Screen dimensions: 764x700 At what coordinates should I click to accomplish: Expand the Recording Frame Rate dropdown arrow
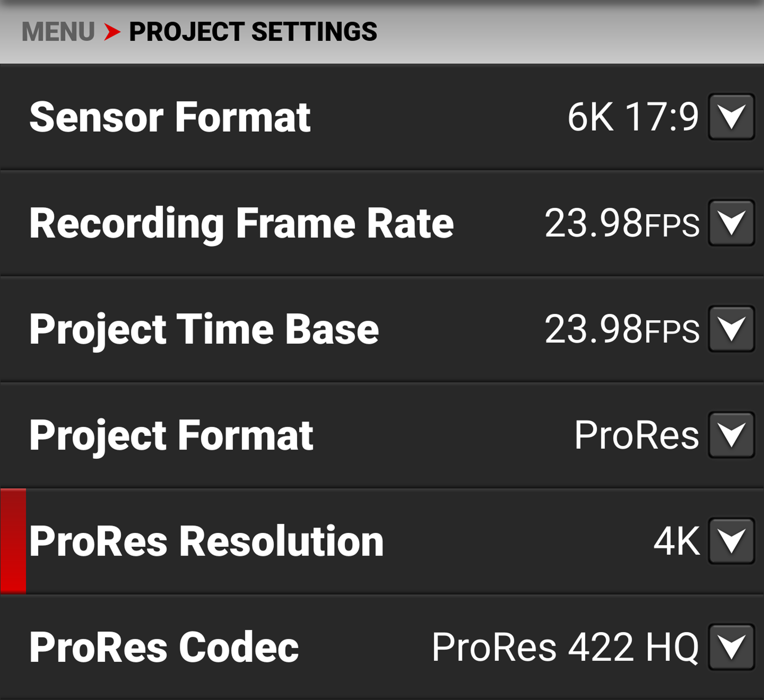(x=731, y=223)
